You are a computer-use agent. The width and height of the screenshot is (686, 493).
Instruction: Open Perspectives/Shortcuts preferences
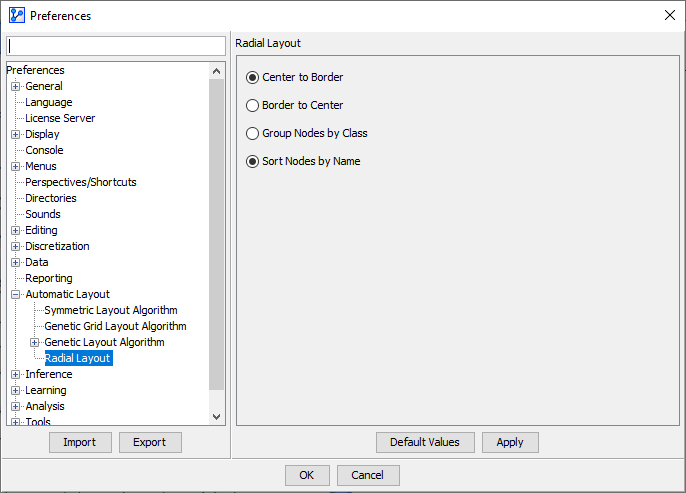pyautogui.click(x=80, y=182)
